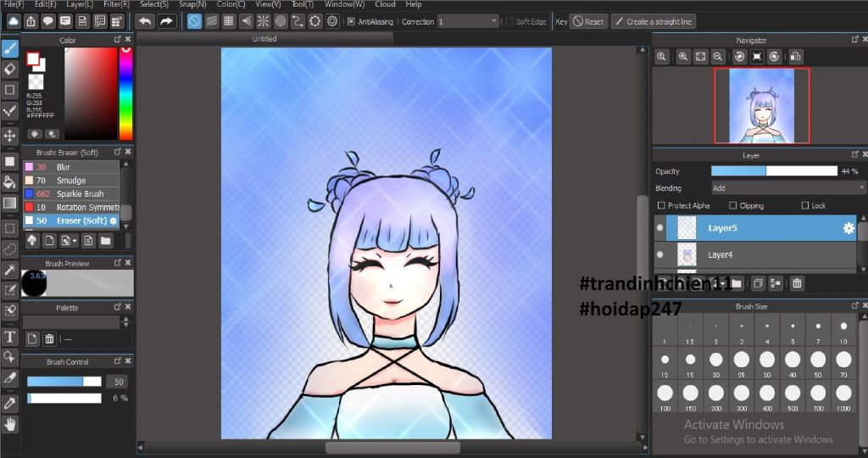Select the Eraser tool in left toolbar
Viewport: 868px width, 458px height.
coord(10,70)
